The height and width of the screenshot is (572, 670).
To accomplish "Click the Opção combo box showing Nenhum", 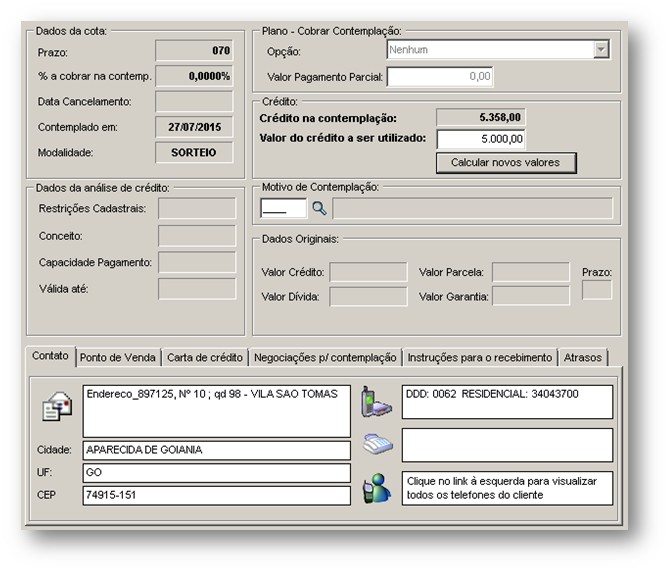I will (x=498, y=50).
